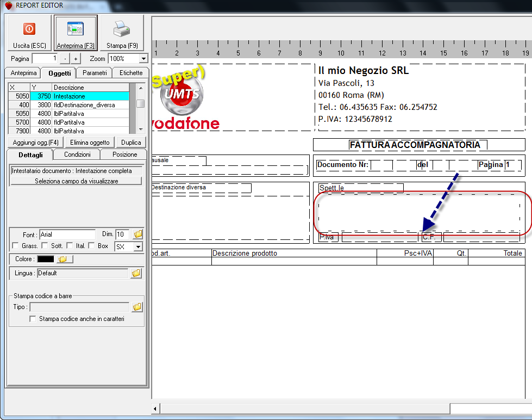Toggle the Box checkbox
532x420 pixels.
[x=91, y=245]
